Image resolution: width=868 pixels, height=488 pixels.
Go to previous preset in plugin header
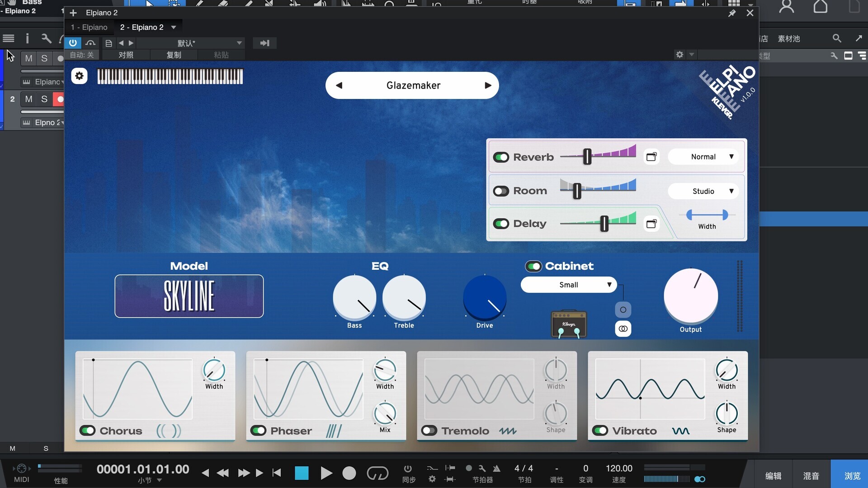(x=121, y=43)
